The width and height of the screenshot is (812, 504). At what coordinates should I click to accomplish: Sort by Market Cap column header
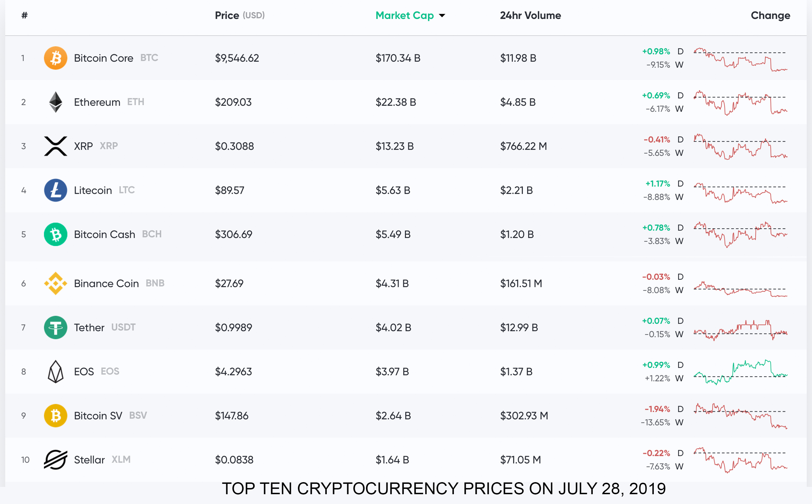click(404, 15)
